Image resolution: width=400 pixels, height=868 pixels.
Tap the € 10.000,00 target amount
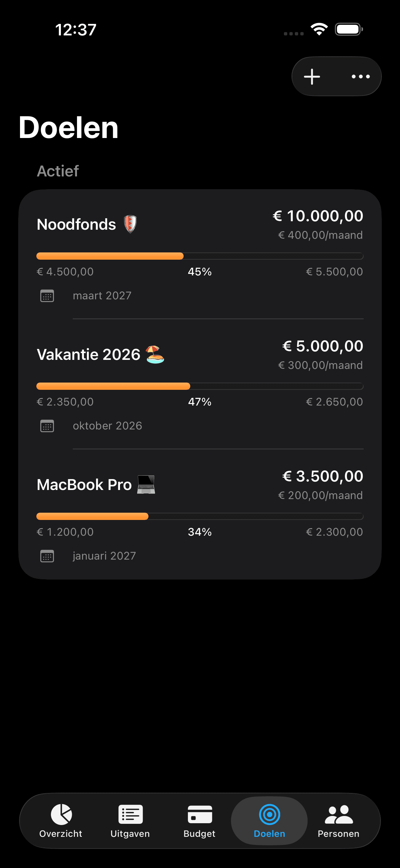(x=318, y=216)
